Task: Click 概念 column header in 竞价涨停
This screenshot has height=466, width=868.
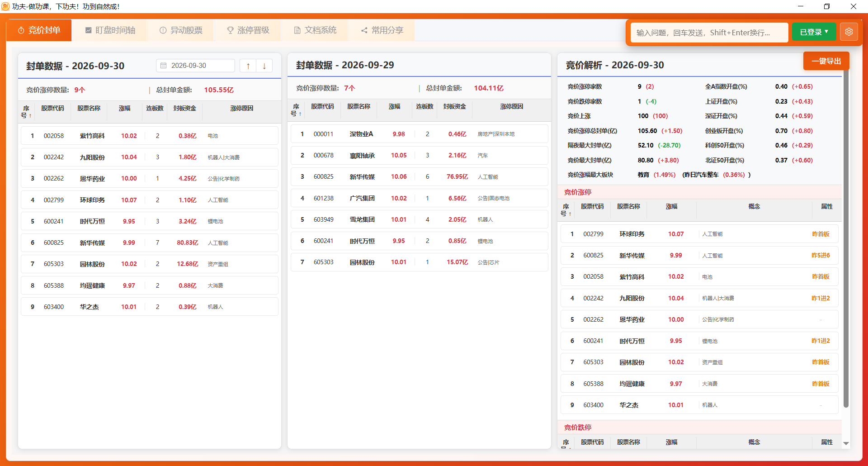Action: [754, 206]
